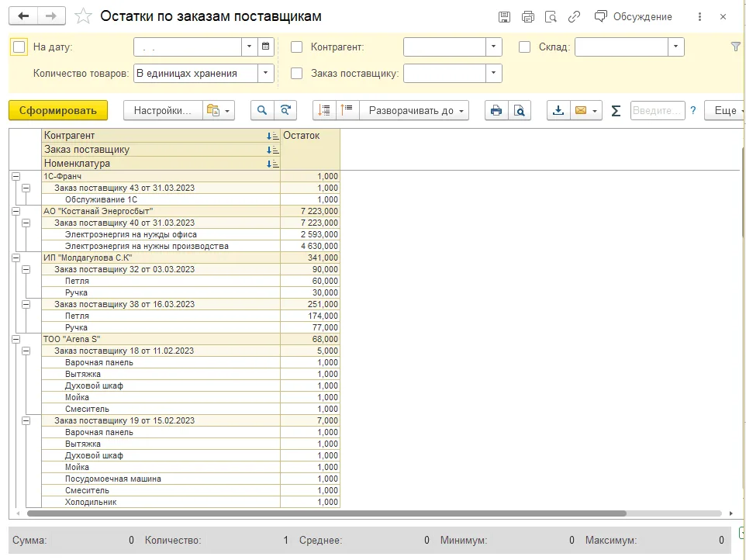The width and height of the screenshot is (746, 560).
Task: Open the 'Контрагент' dropdown list
Action: (494, 47)
